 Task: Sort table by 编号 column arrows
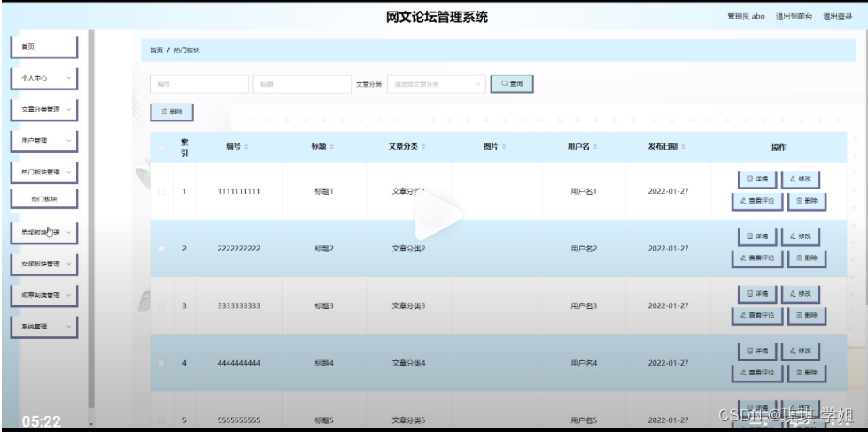[246, 147]
